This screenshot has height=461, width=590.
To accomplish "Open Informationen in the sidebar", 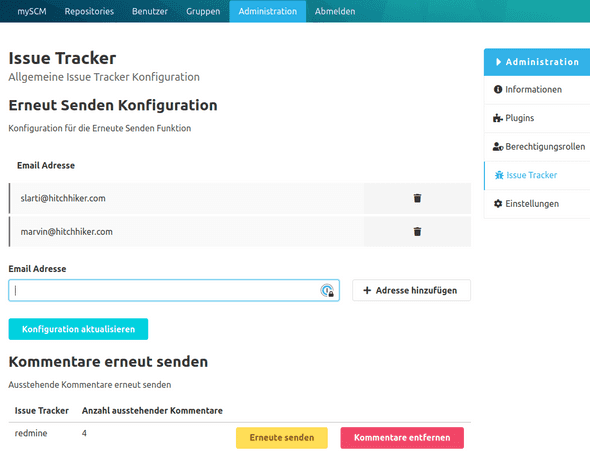I will (537, 90).
